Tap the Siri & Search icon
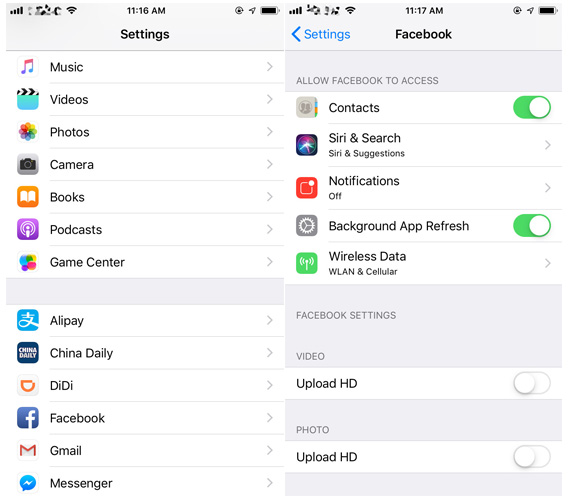The image size is (570, 499). pos(306,145)
